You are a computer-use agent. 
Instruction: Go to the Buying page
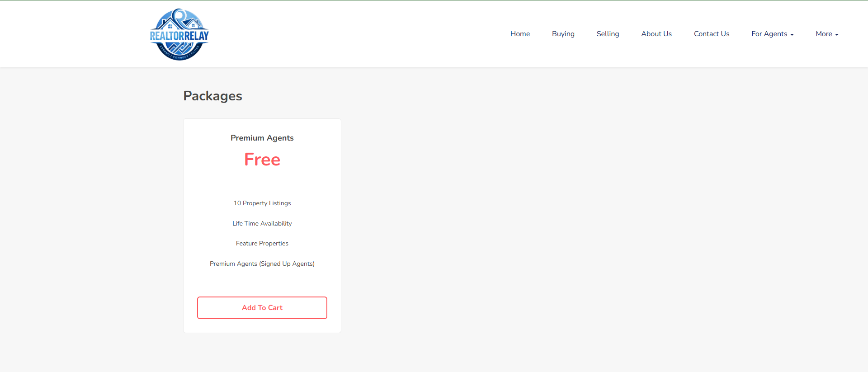[563, 34]
